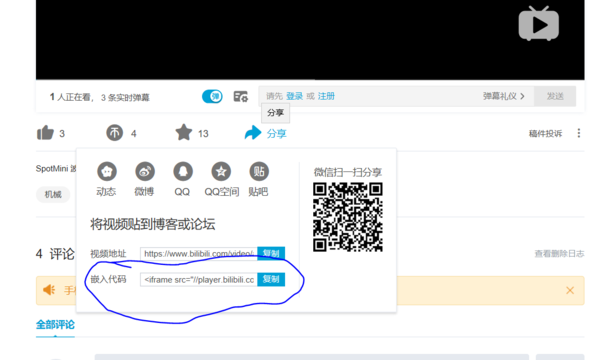Click the 分享 share label
The image size is (600, 360).
coord(276,134)
